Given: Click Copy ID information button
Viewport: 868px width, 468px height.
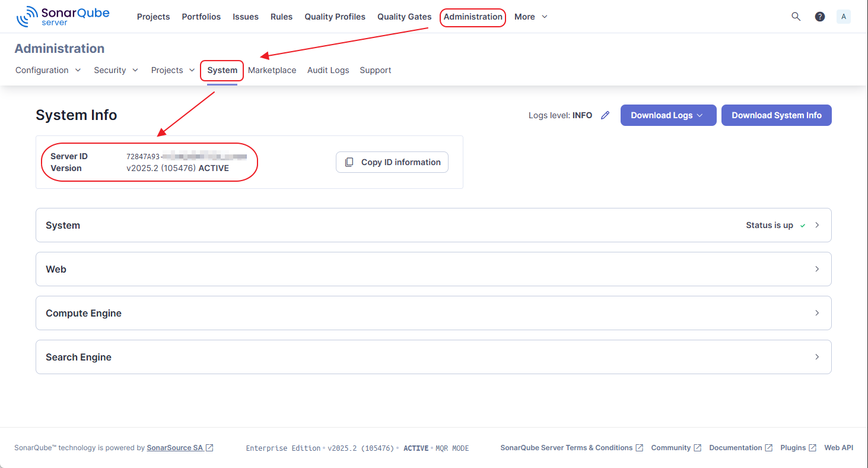Looking at the screenshot, I should 392,162.
